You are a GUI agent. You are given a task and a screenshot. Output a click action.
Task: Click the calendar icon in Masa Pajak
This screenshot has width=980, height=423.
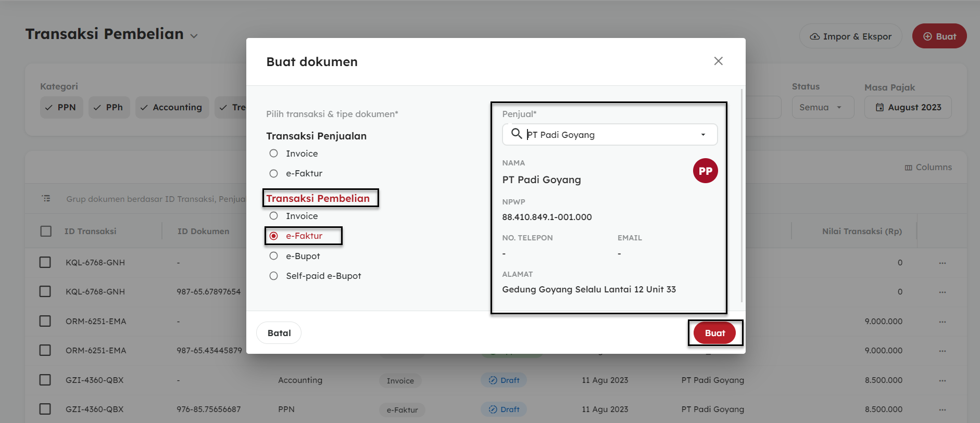pyautogui.click(x=880, y=108)
